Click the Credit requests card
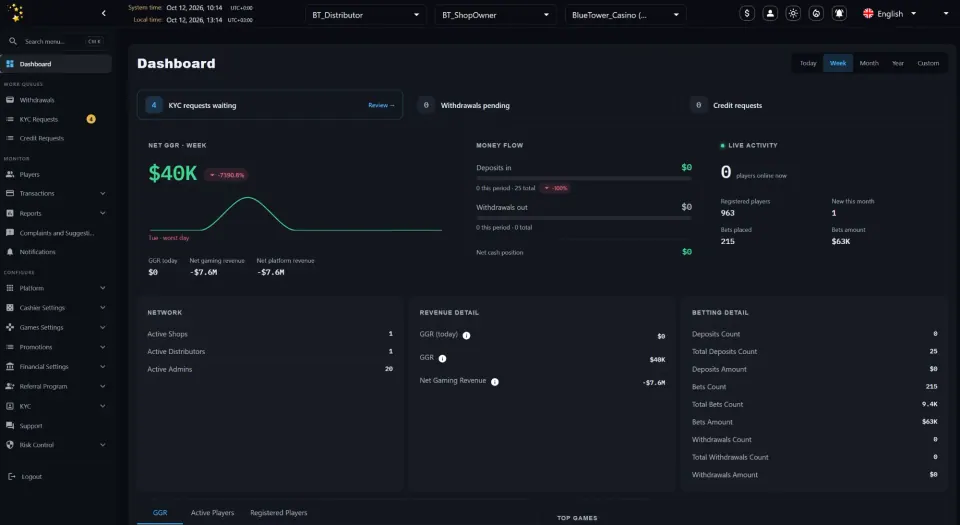The width and height of the screenshot is (960, 525). (814, 105)
